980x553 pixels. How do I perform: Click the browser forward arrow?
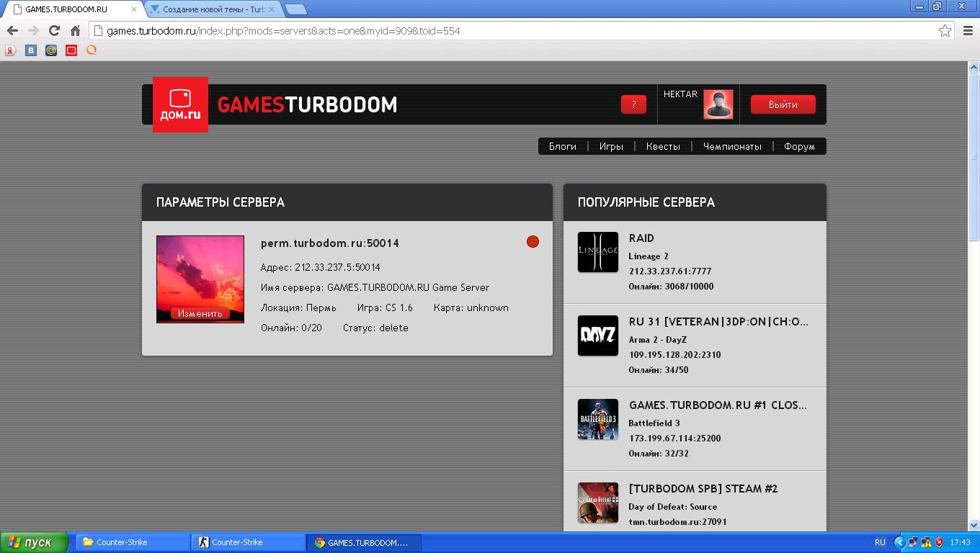(x=33, y=30)
